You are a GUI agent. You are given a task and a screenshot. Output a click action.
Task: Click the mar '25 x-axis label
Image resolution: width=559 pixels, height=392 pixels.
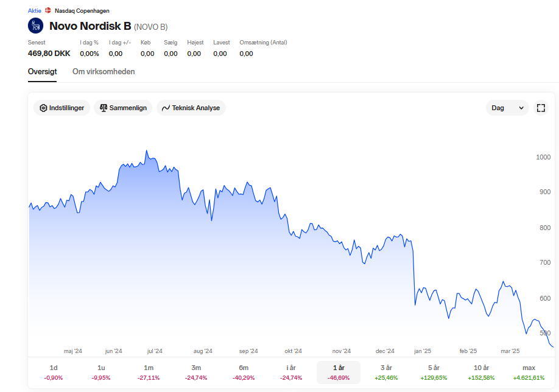pyautogui.click(x=510, y=351)
